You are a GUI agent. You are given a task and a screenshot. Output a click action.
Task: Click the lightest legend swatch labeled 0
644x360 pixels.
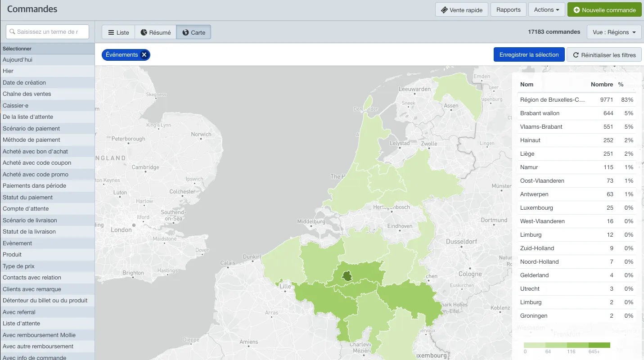(x=535, y=345)
